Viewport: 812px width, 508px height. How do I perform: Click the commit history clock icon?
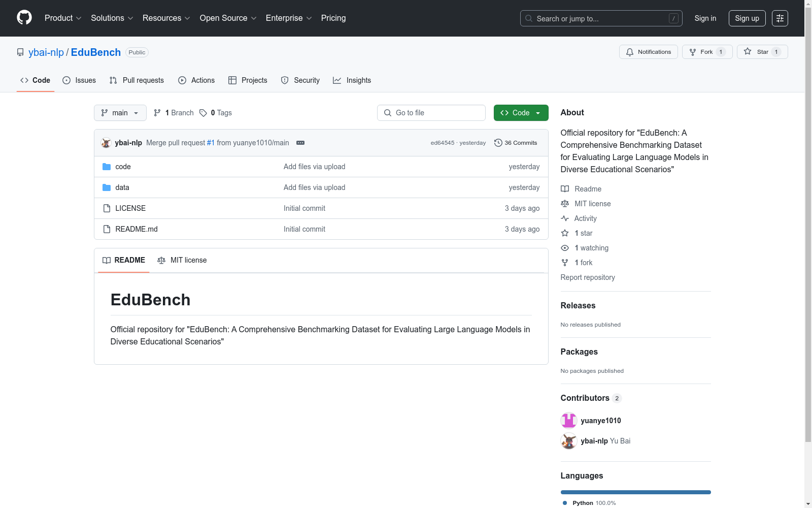tap(498, 143)
